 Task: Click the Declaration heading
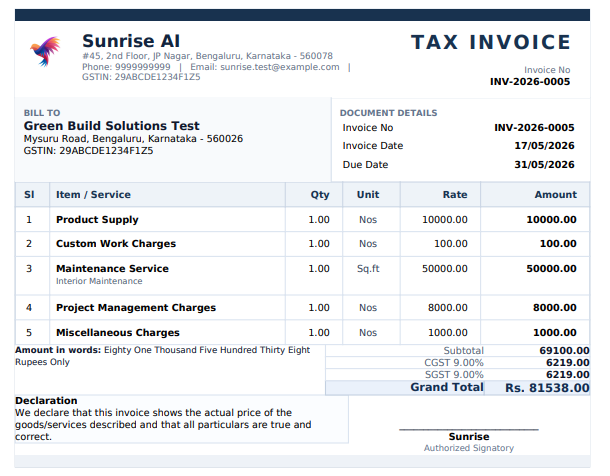(x=46, y=401)
